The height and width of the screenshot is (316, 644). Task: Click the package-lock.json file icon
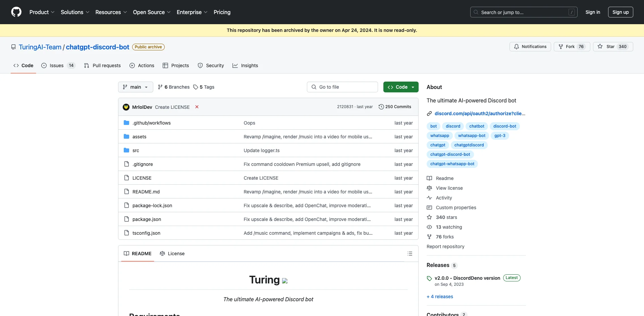point(126,206)
